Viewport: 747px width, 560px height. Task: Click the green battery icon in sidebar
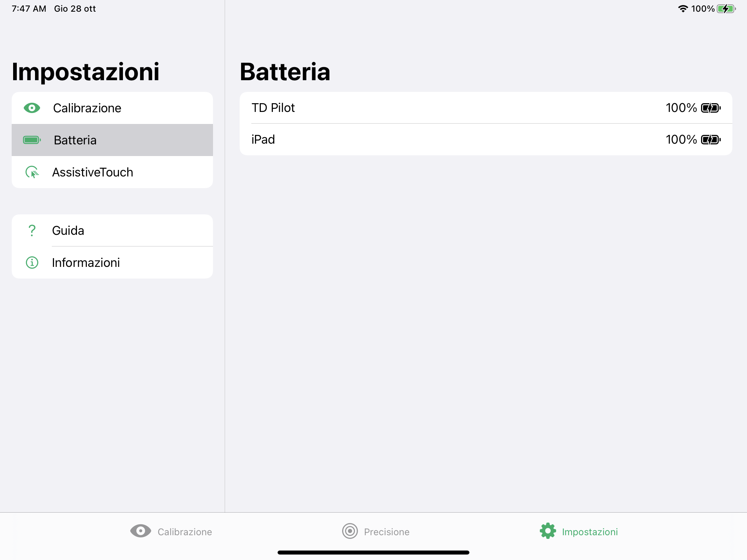pyautogui.click(x=32, y=140)
